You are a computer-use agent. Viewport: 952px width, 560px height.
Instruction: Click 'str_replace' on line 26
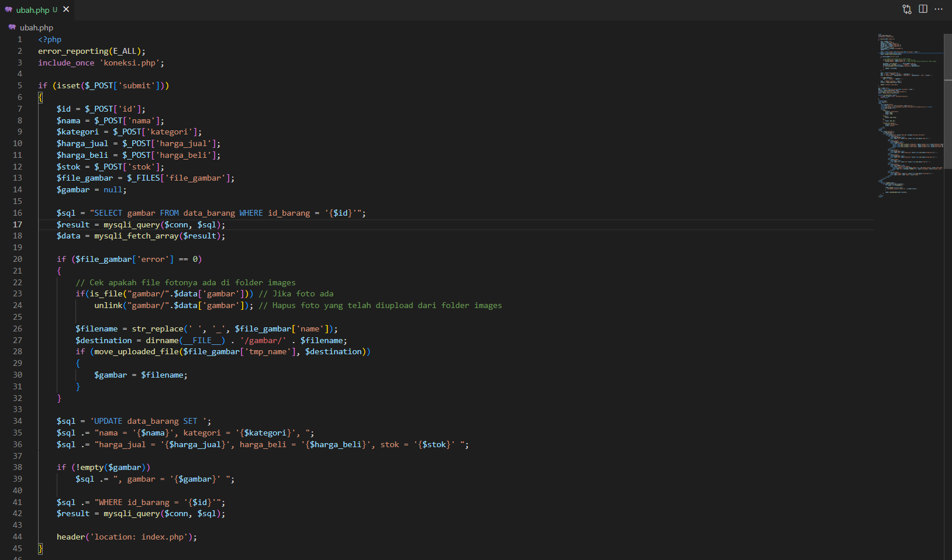click(157, 329)
